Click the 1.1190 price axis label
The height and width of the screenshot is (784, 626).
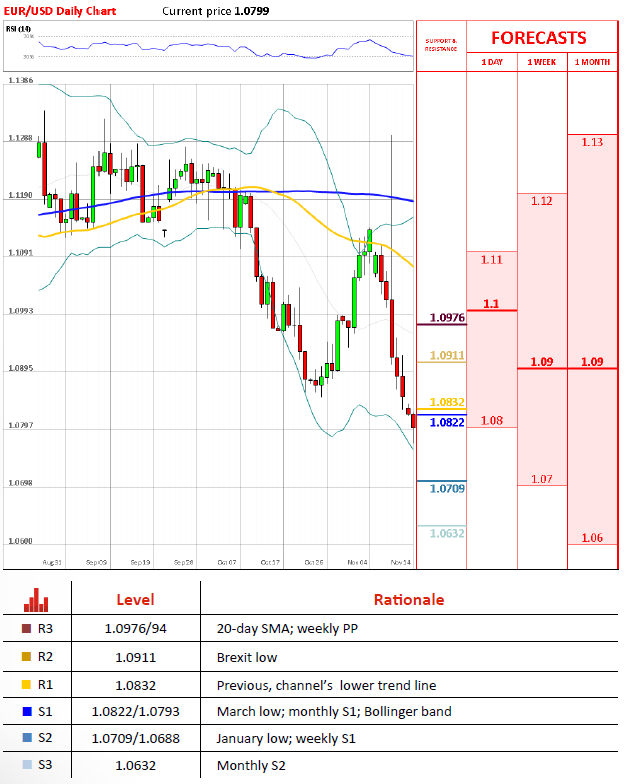[x=20, y=195]
